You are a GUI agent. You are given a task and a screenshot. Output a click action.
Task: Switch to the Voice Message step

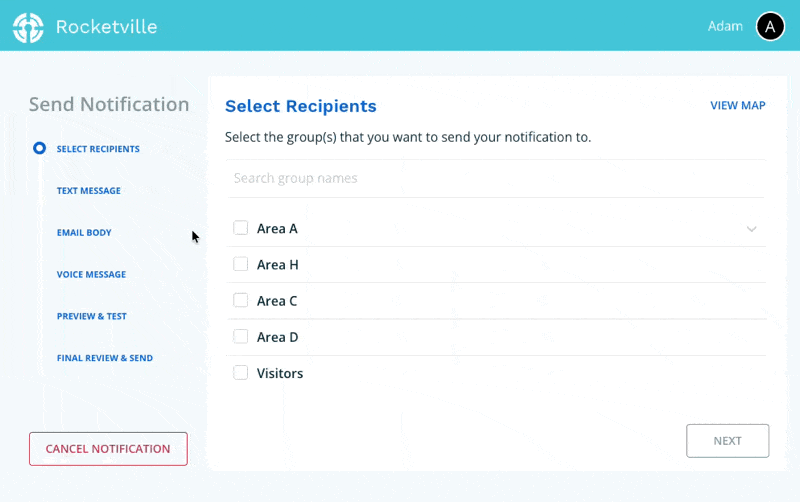91,275
